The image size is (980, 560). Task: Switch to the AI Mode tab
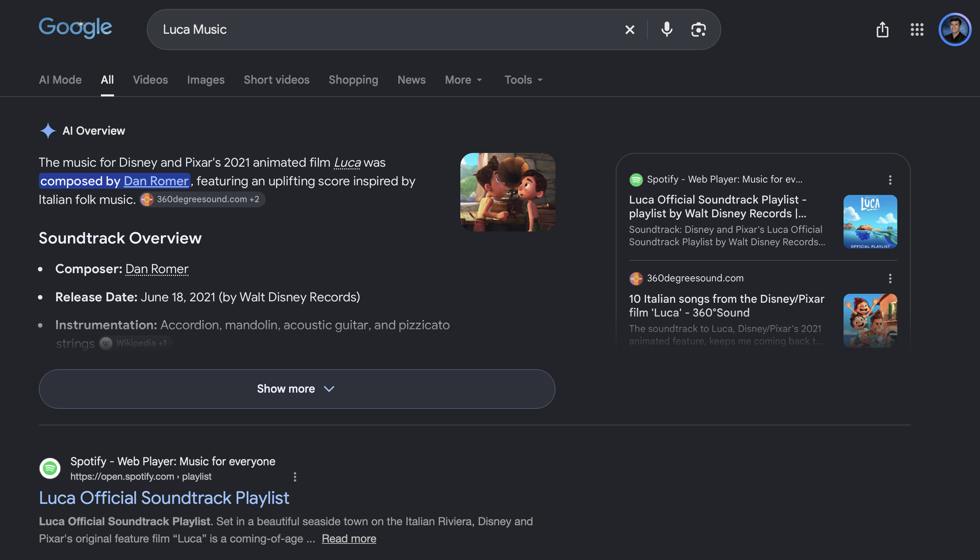pos(60,80)
